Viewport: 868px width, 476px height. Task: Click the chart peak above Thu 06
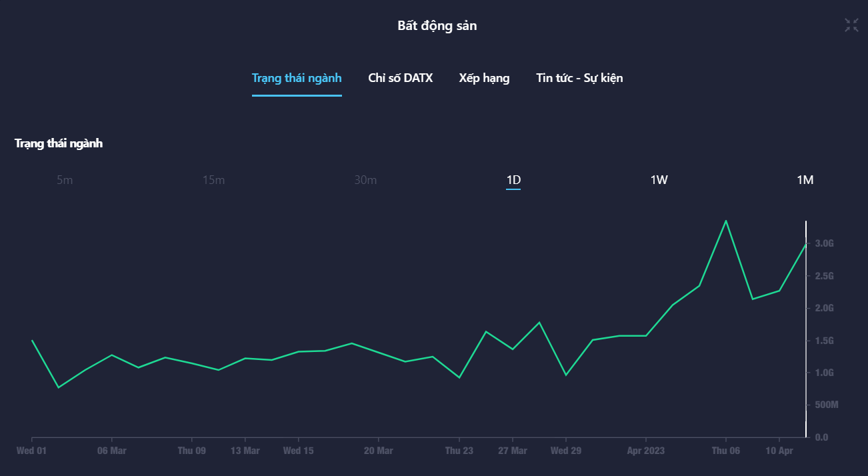pyautogui.click(x=725, y=221)
